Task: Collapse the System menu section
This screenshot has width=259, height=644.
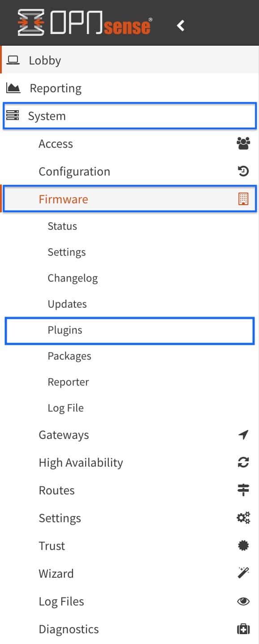Action: click(129, 116)
